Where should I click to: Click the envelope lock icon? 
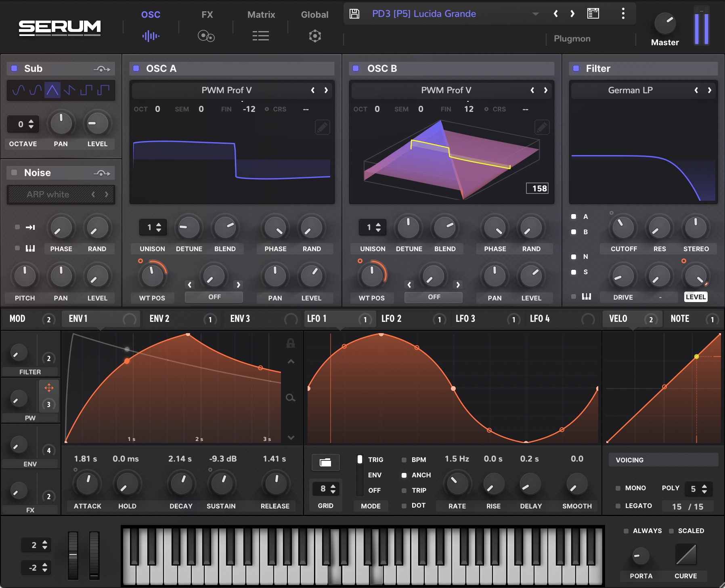290,343
